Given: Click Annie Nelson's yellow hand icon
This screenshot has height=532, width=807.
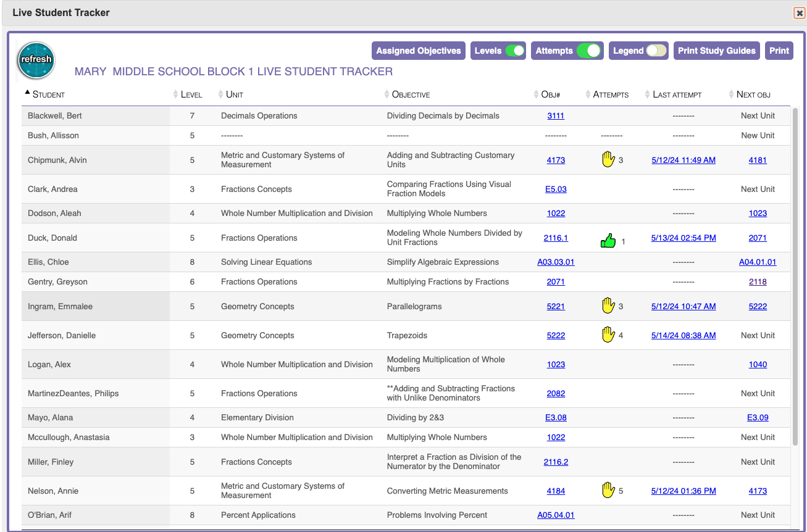Looking at the screenshot, I should (608, 491).
